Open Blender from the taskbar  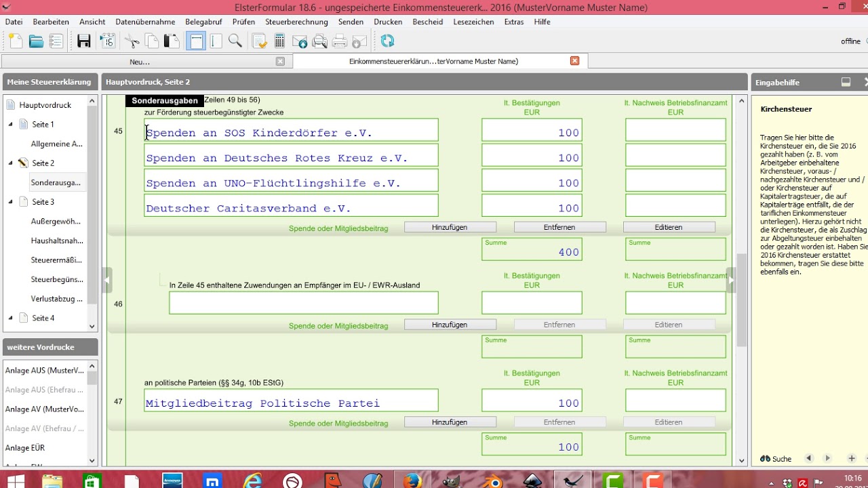[x=492, y=481]
